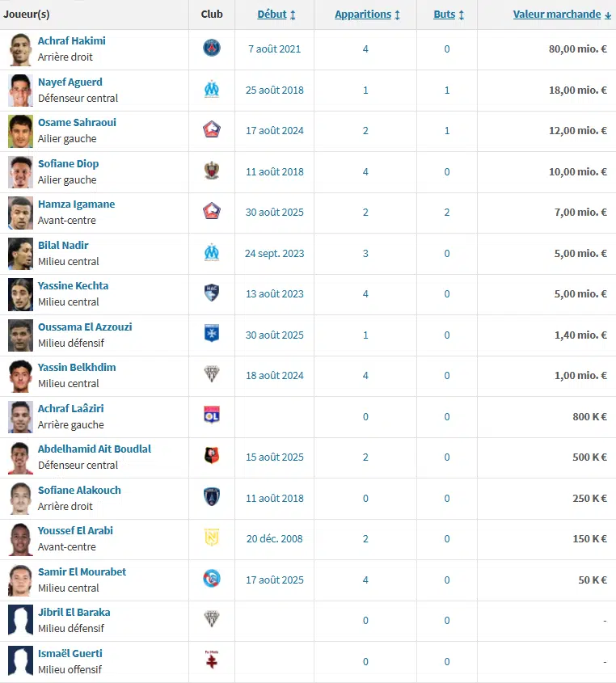The width and height of the screenshot is (616, 683).
Task: Click Sofiane Diop's portrait thumbnail
Action: click(20, 171)
